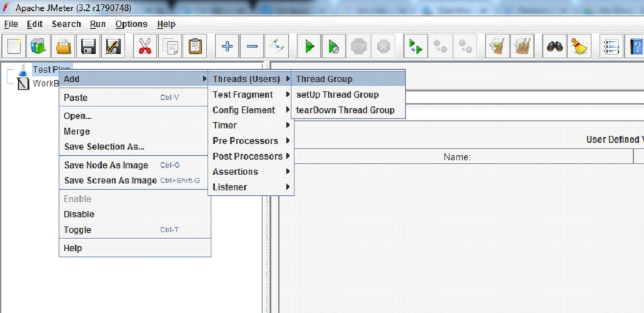Image resolution: width=644 pixels, height=313 pixels.
Task: Expand the Threads (Users) submenu
Action: [x=251, y=79]
